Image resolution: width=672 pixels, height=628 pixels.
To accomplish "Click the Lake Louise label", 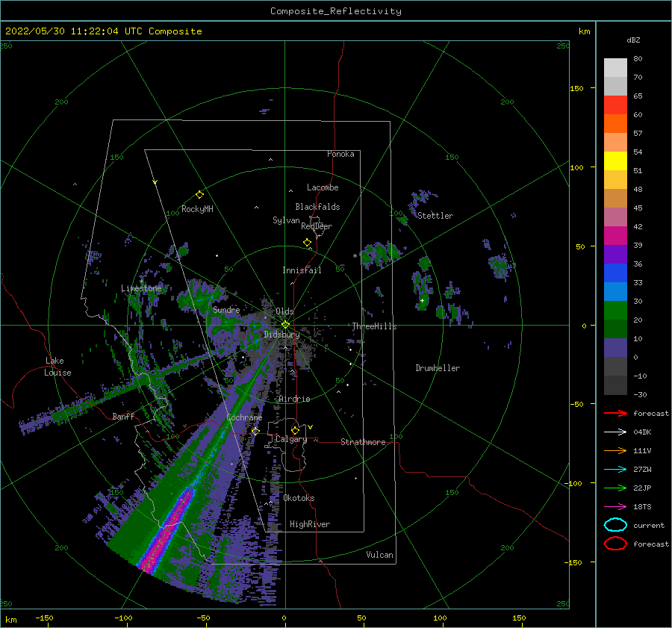I will click(57, 367).
